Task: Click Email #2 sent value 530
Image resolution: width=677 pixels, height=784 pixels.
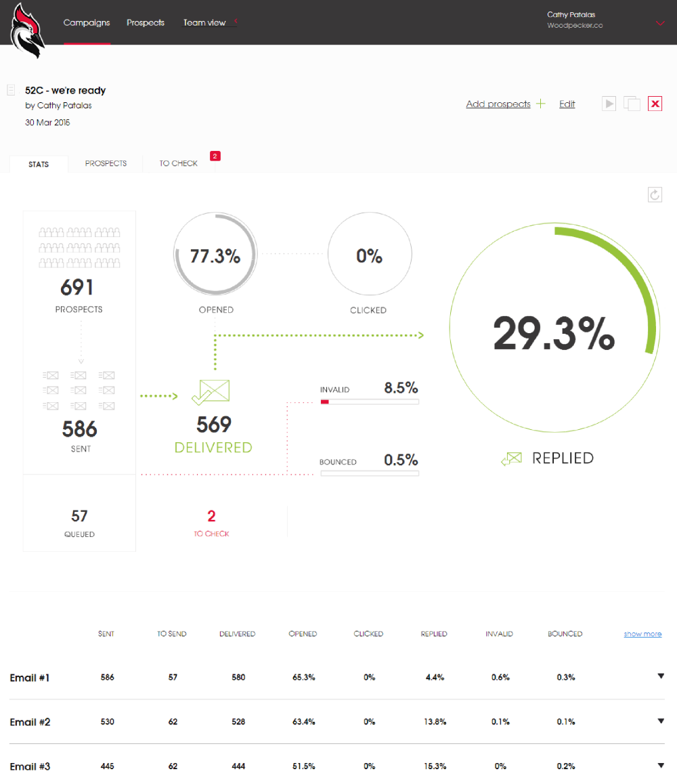Action: coord(108,722)
